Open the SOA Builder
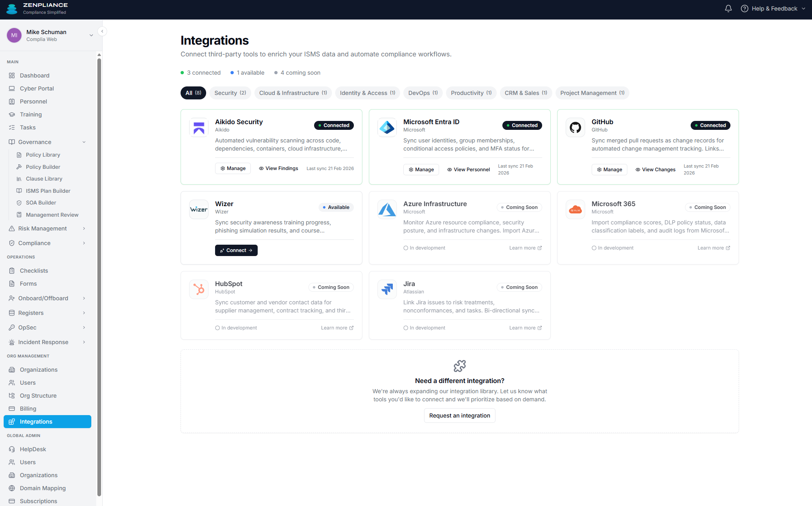This screenshot has width=812, height=506. point(41,202)
